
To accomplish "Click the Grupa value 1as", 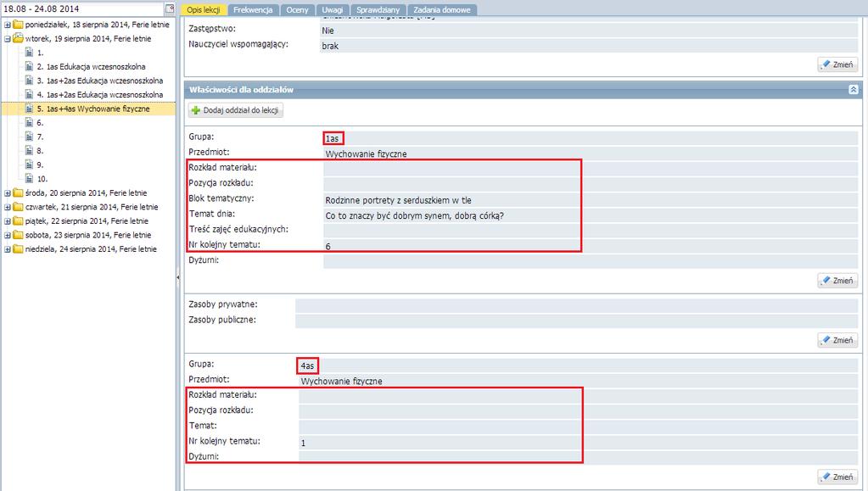I will click(x=332, y=138).
